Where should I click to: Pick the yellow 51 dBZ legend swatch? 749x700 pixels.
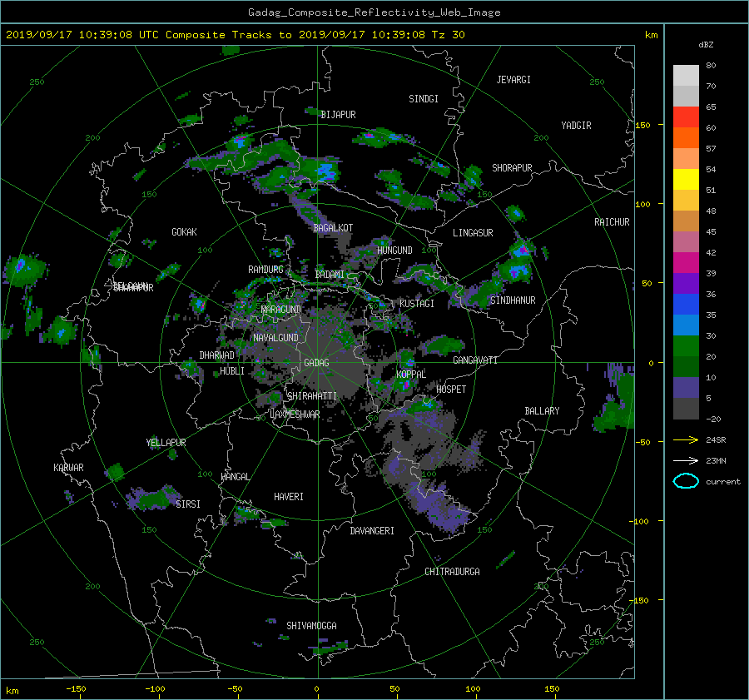pos(686,179)
